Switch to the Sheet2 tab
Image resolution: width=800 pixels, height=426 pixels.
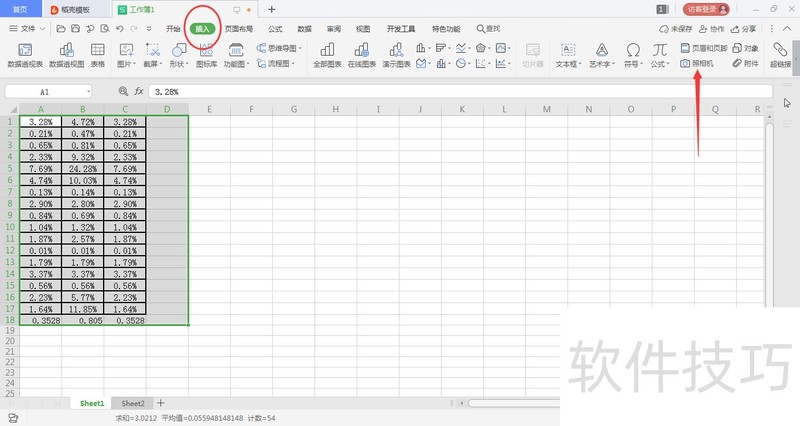133,403
